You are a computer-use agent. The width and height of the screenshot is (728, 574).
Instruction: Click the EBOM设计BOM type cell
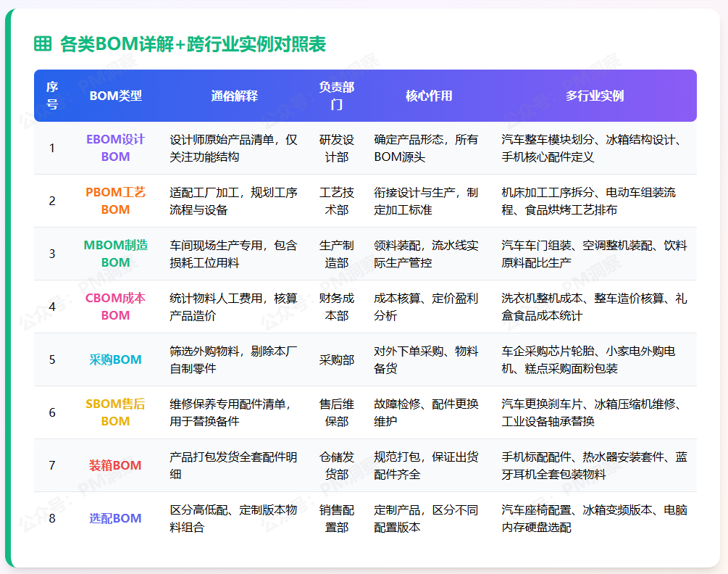(x=116, y=148)
